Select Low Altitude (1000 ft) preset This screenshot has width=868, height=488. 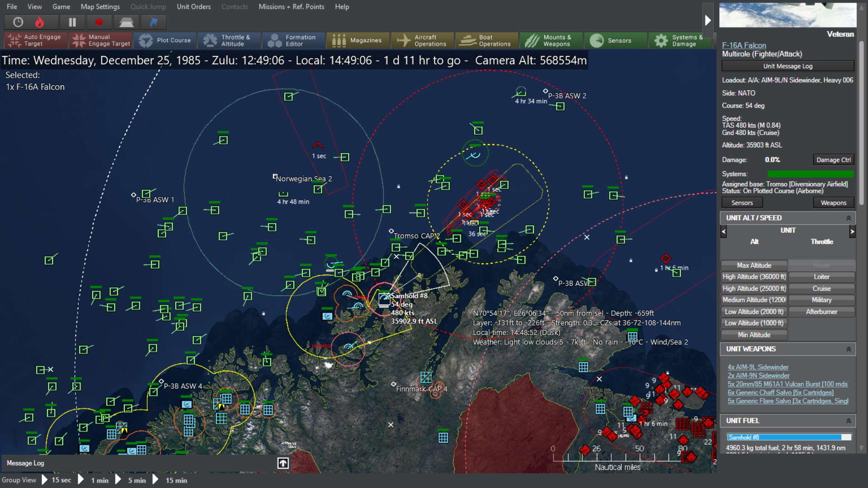click(x=754, y=323)
